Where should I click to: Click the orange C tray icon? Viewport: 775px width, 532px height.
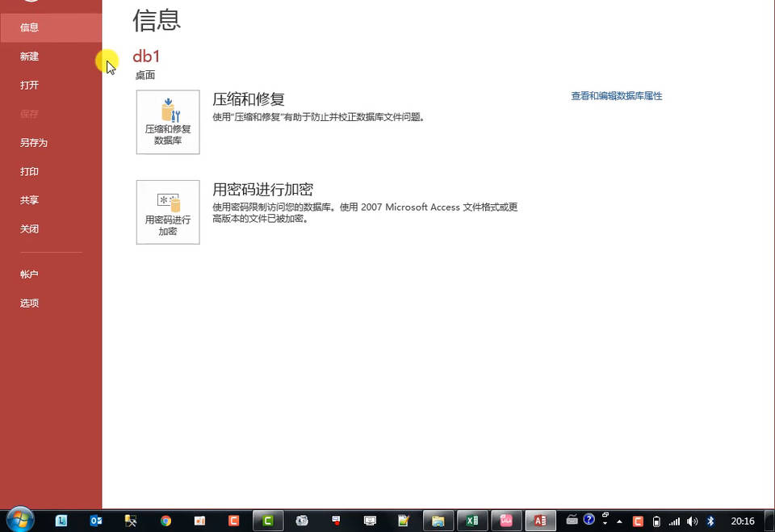[638, 522]
